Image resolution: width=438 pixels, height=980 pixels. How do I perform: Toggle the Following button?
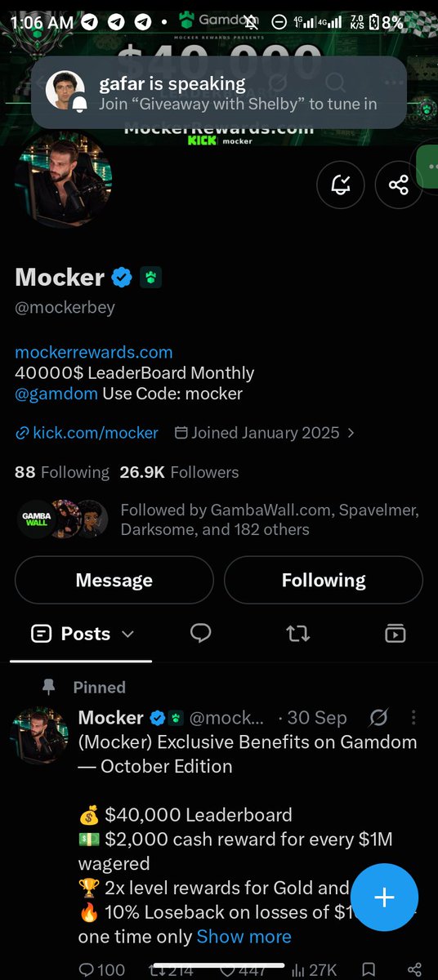pos(324,580)
